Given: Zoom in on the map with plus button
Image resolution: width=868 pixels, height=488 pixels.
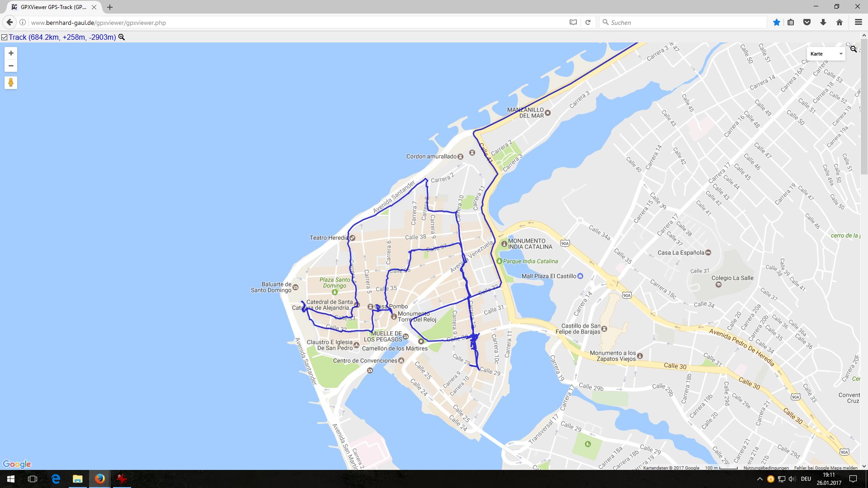Looking at the screenshot, I should tap(11, 53).
